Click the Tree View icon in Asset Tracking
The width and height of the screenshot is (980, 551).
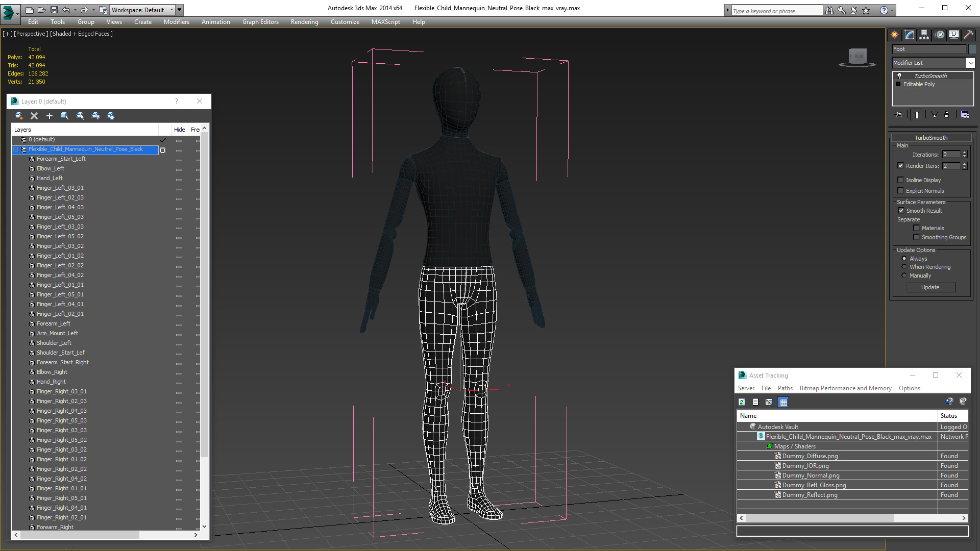tap(769, 402)
